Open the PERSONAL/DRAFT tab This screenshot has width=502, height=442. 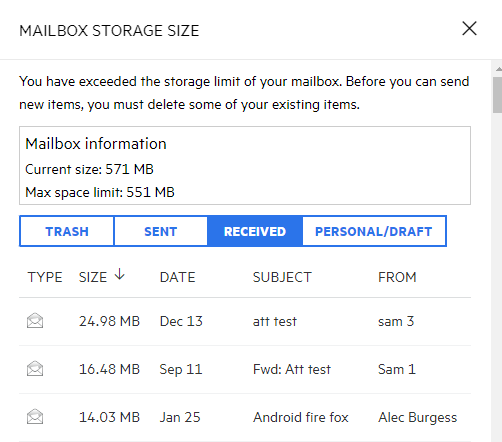(374, 231)
